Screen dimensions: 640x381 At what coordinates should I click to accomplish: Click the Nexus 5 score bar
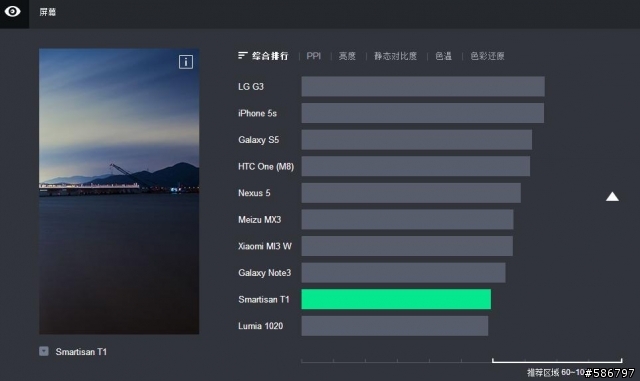411,193
